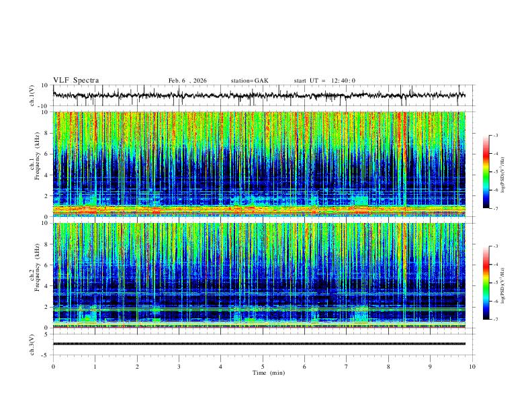Click the "10" tick on the time axis

coord(472,367)
